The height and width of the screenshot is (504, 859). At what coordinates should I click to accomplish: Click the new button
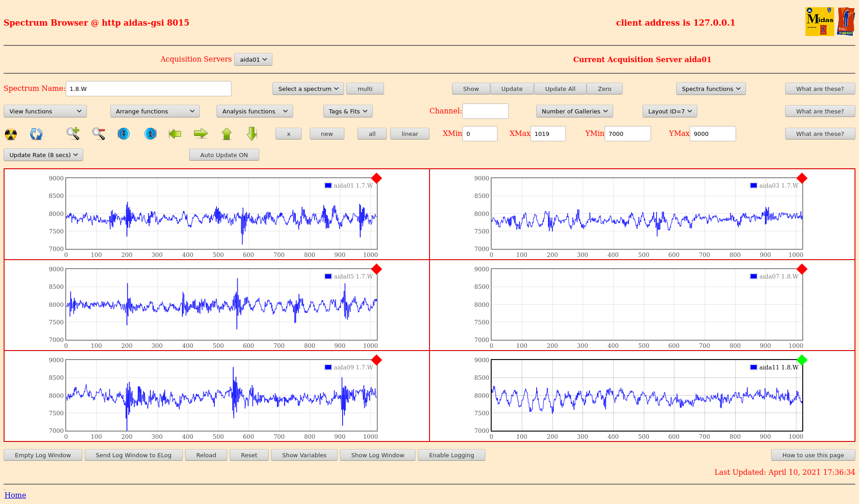point(327,134)
